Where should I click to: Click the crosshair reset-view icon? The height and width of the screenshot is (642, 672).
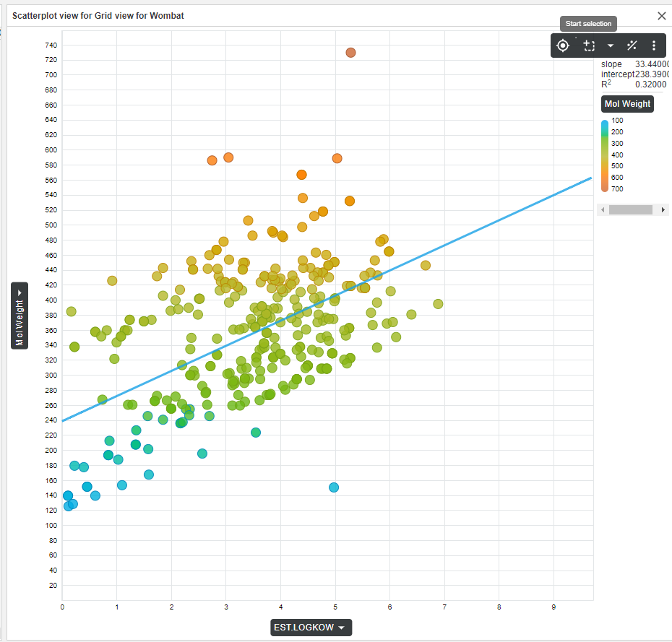[x=563, y=45]
